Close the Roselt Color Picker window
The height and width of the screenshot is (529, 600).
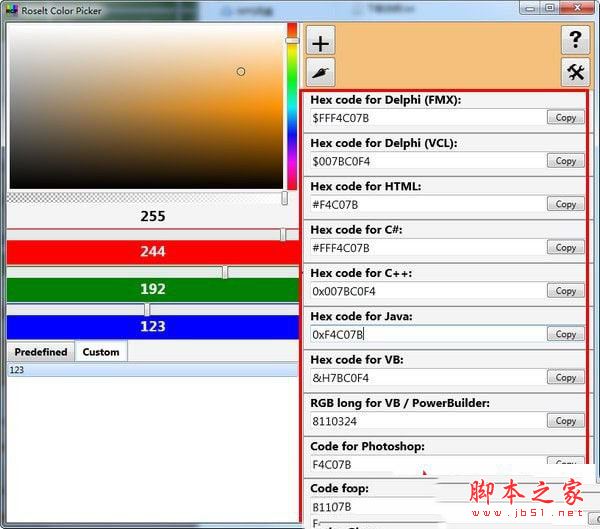[x=577, y=7]
